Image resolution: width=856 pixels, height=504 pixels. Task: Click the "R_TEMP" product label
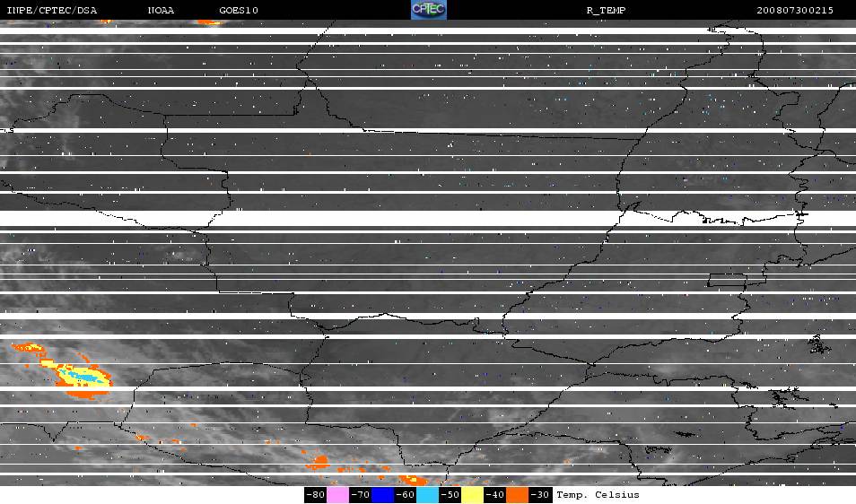pyautogui.click(x=606, y=11)
